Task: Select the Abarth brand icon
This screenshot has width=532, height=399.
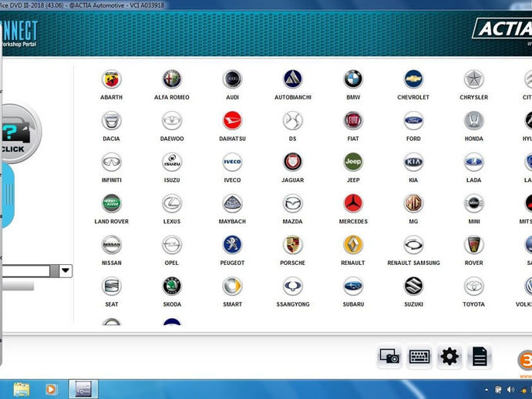Action: (x=111, y=79)
